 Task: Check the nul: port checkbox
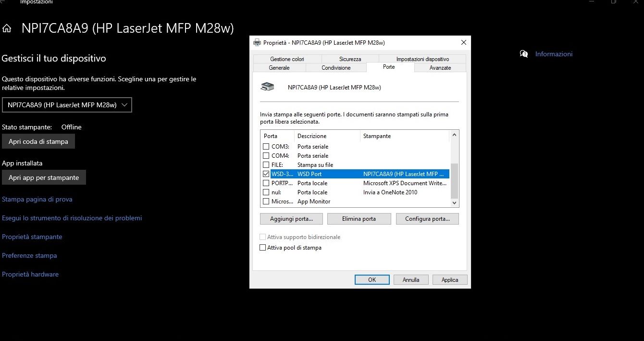266,192
